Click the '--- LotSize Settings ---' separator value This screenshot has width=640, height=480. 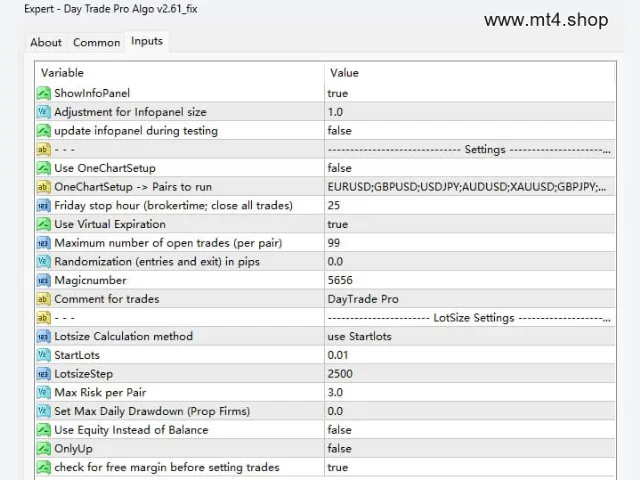click(470, 318)
